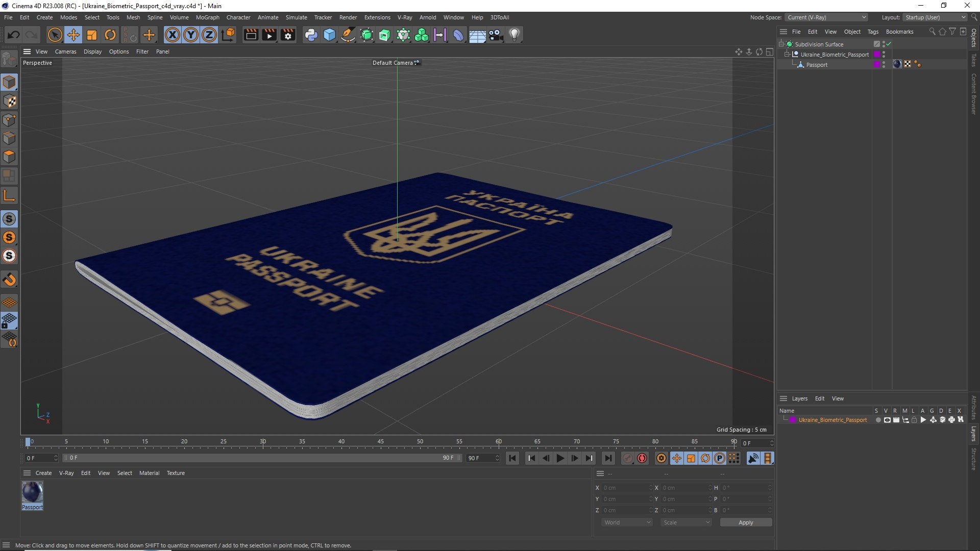Toggle Z axis lock
Image resolution: width=980 pixels, height=551 pixels.
click(209, 35)
